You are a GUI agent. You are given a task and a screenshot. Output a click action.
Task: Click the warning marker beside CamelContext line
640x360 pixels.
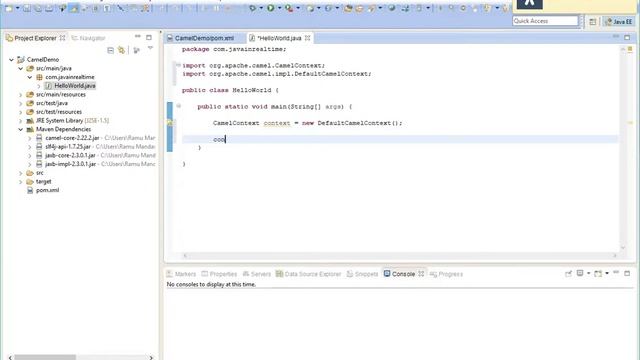[170, 122]
